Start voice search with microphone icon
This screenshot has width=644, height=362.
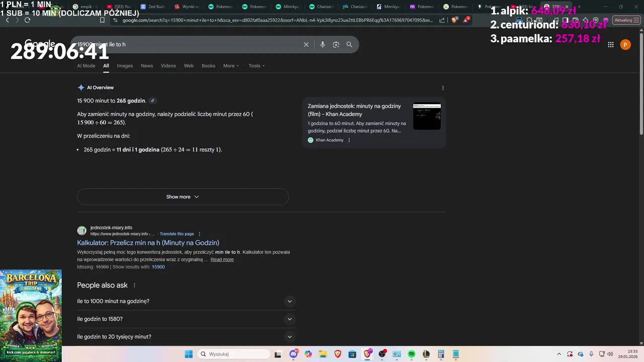(323, 44)
